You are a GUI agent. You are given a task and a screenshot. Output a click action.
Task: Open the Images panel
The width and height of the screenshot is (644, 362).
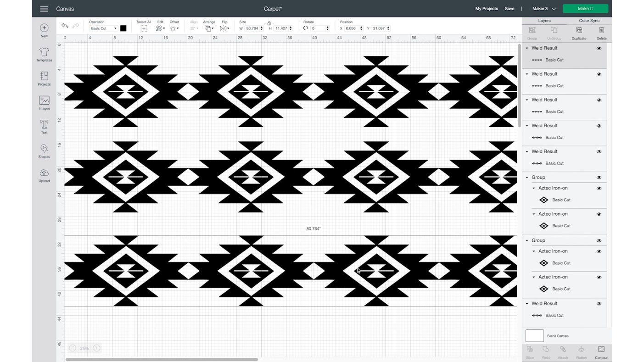click(44, 102)
